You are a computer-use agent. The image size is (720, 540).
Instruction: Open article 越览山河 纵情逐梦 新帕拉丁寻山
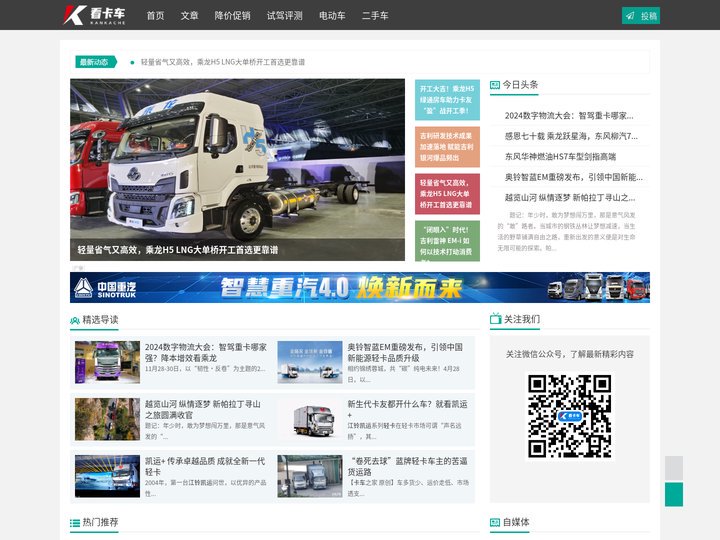[x=203, y=409]
